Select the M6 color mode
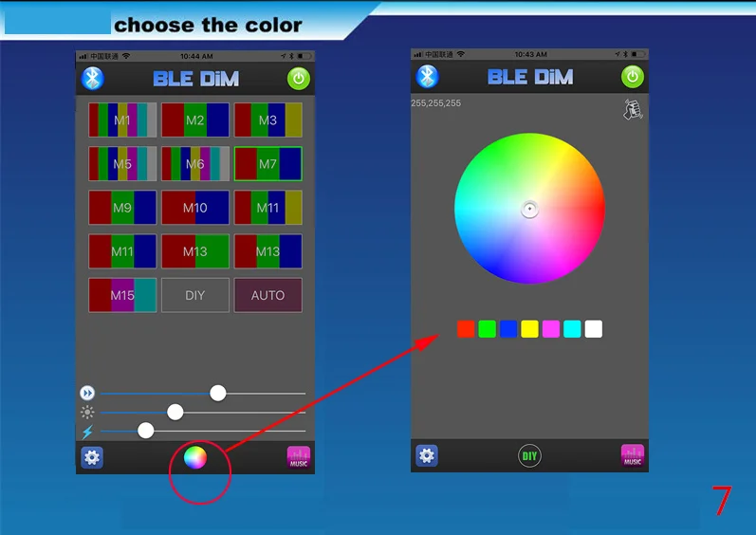Screen dimensions: 756x535 195,164
